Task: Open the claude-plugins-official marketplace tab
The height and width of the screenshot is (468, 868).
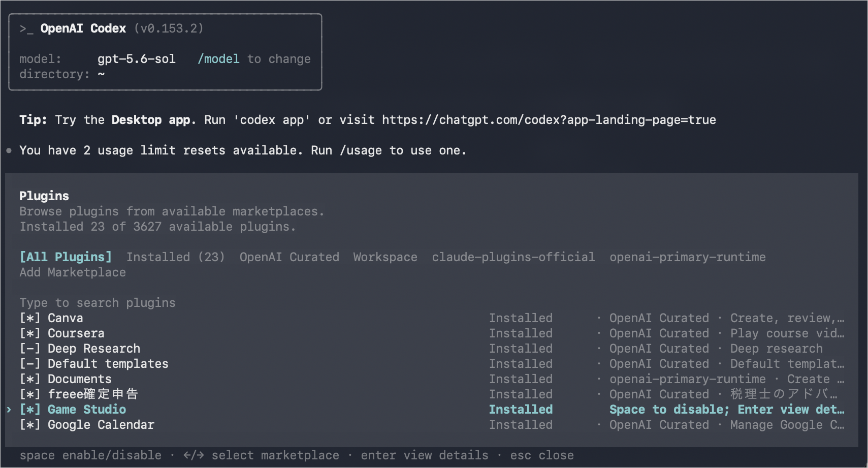Action: [x=513, y=257]
